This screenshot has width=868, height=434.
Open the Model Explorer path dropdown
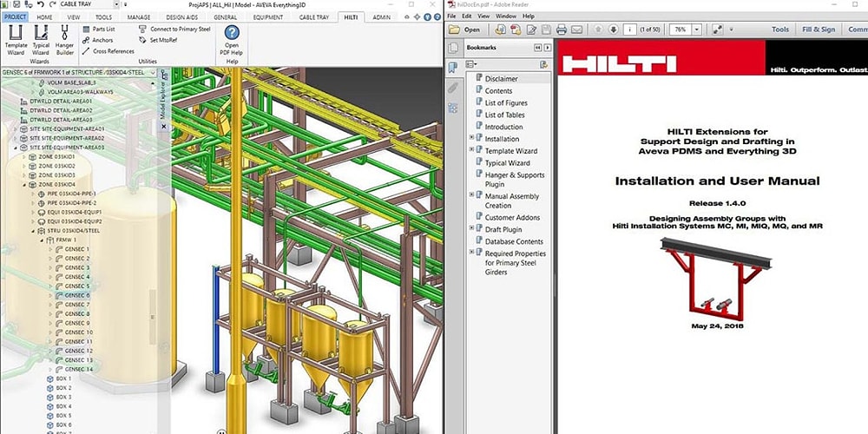(x=153, y=73)
